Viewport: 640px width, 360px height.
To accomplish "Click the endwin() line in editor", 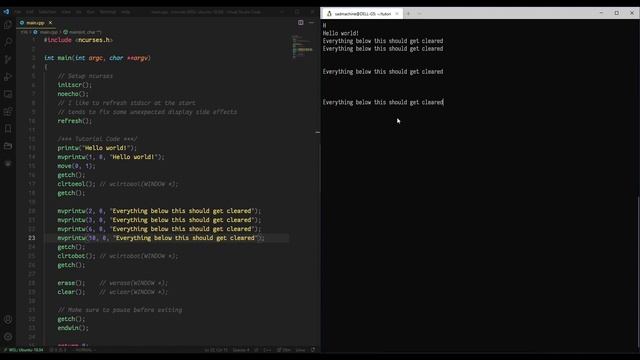I will point(73,328).
